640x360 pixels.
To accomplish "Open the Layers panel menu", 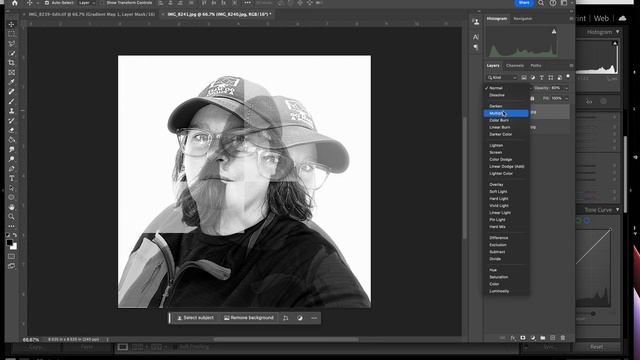I will point(571,66).
